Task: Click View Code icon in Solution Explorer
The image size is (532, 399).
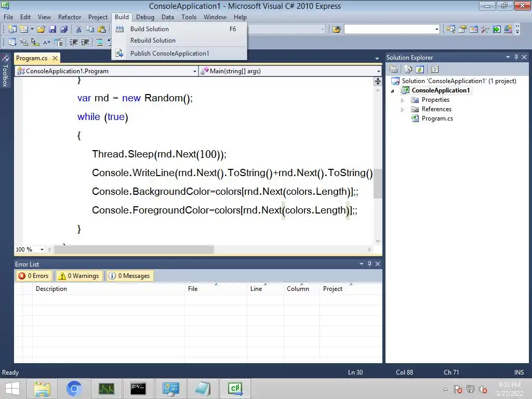Action: coord(435,69)
